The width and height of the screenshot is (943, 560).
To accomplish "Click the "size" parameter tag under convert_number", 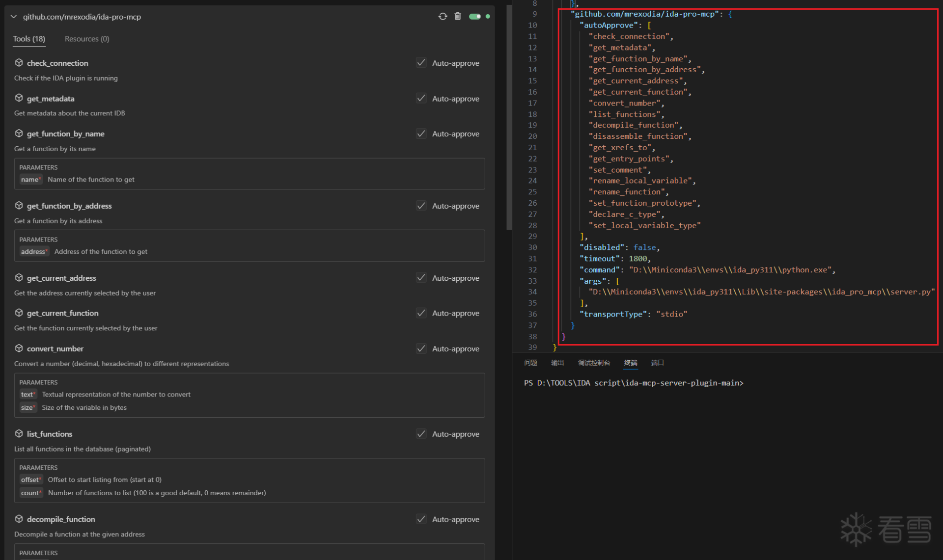I will click(x=28, y=408).
